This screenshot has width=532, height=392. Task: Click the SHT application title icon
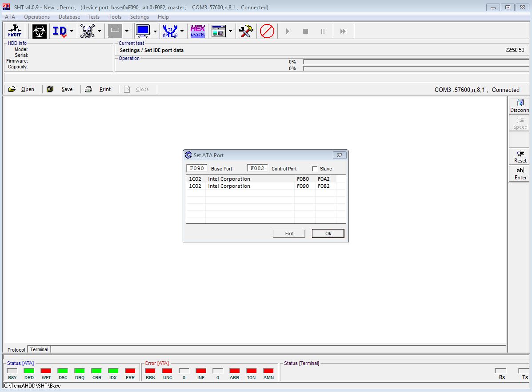tap(6, 7)
